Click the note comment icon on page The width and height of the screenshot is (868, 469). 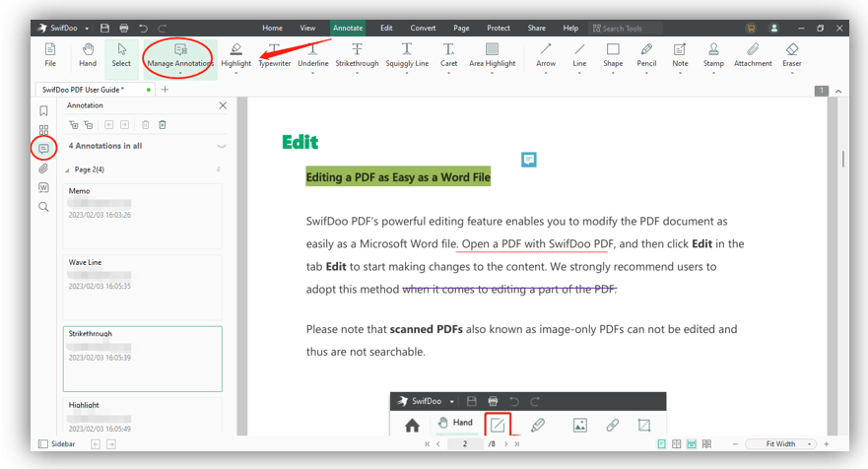coord(529,160)
